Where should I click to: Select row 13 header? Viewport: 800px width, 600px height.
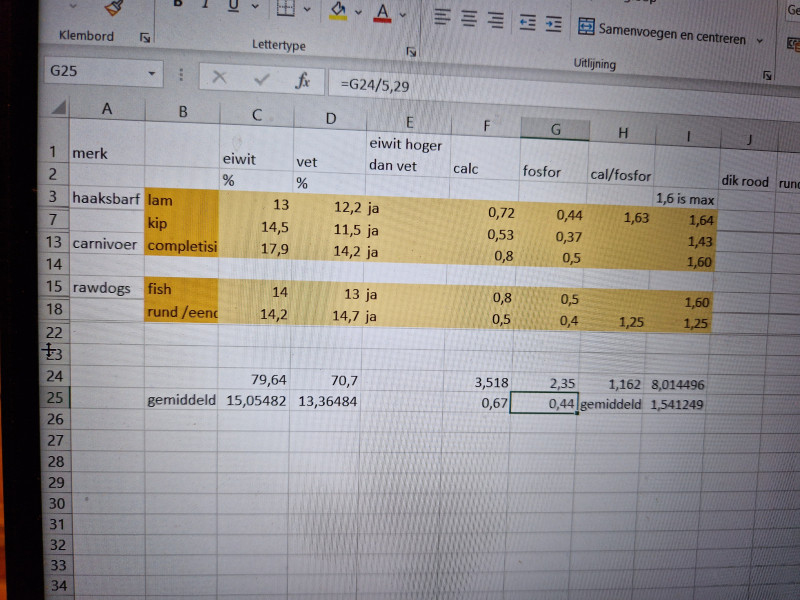coord(53,242)
